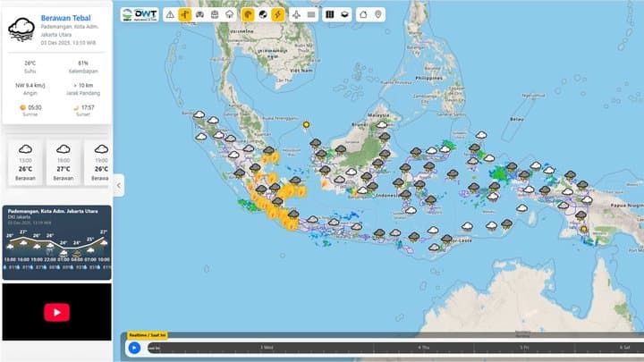This screenshot has height=362, width=644.
Task: Click the sunny marker in southern Papua
Action: coord(583,229)
